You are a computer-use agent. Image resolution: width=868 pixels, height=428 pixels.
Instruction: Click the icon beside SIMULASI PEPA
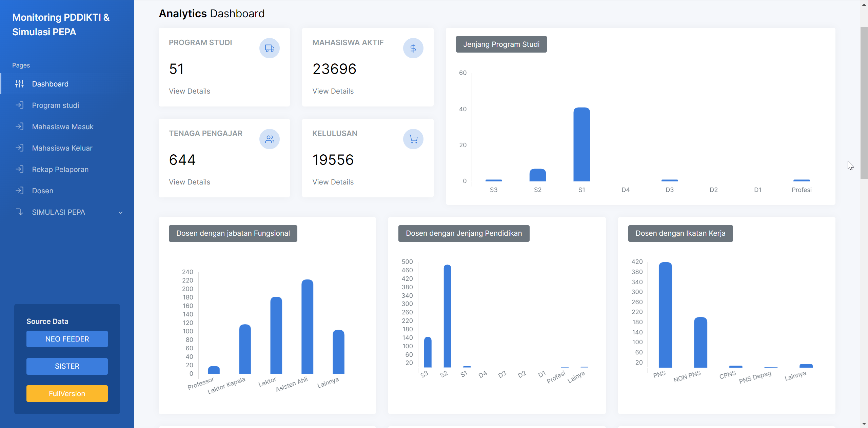point(20,212)
